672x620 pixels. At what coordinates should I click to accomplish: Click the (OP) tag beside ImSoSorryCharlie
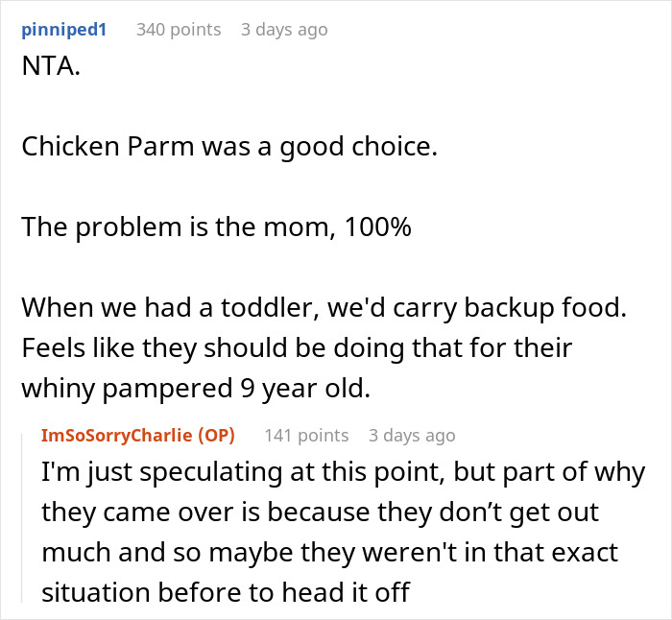216,436
